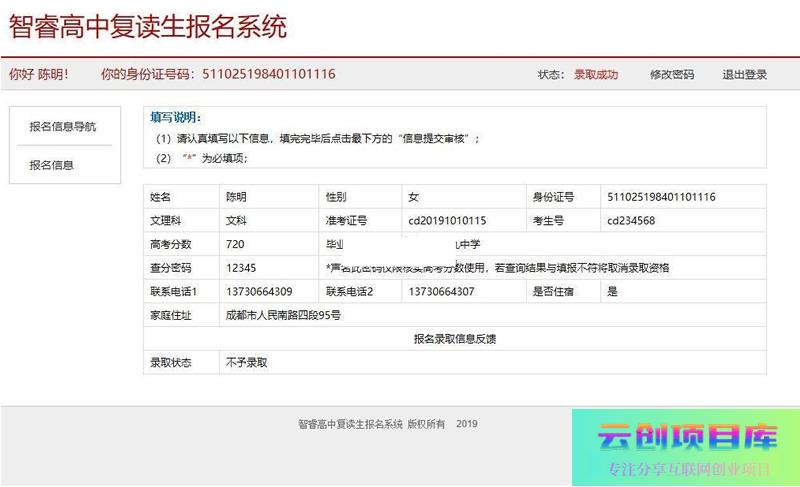Select 报名信息 in the left menu
This screenshot has height=487, width=800.
point(51,165)
